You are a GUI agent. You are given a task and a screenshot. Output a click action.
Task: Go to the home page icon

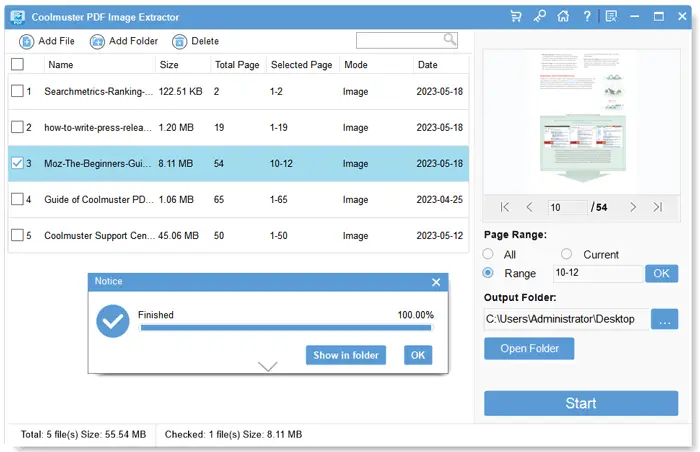pyautogui.click(x=563, y=17)
